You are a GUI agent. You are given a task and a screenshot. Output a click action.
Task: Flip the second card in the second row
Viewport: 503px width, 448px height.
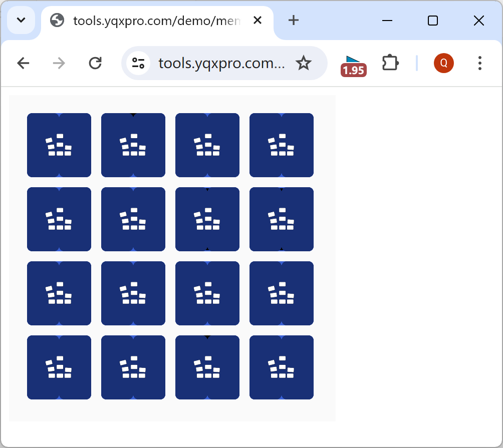coord(133,219)
